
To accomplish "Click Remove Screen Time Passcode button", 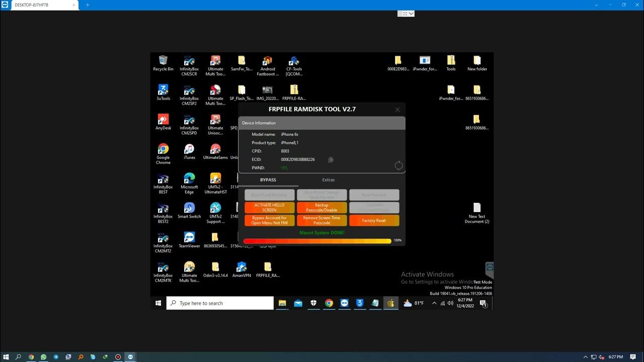I will [321, 220].
